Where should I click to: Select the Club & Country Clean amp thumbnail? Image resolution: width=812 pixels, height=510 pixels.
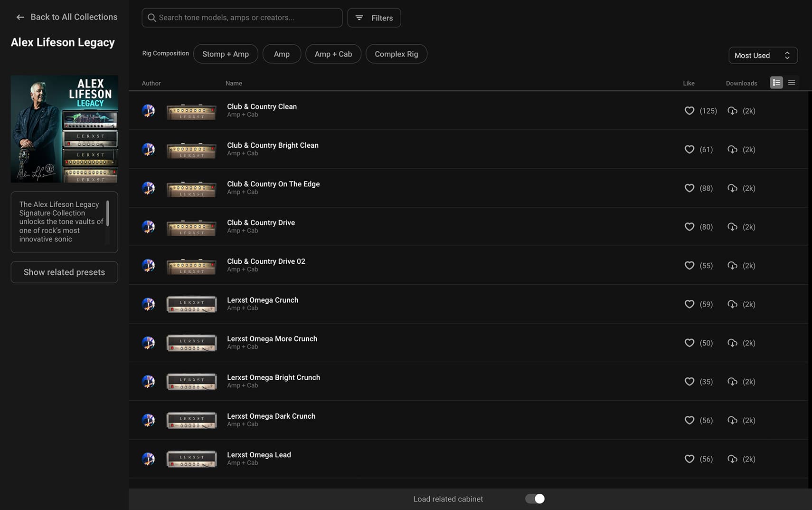192,112
